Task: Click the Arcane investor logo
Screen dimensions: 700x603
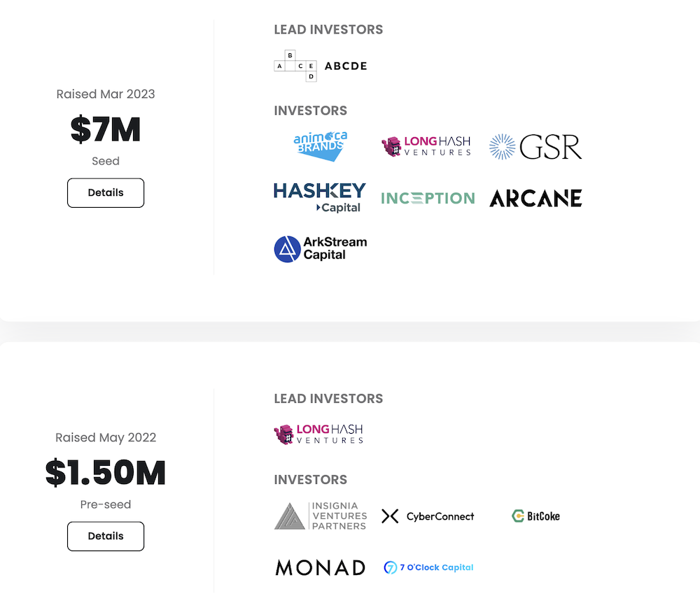Action: click(535, 198)
